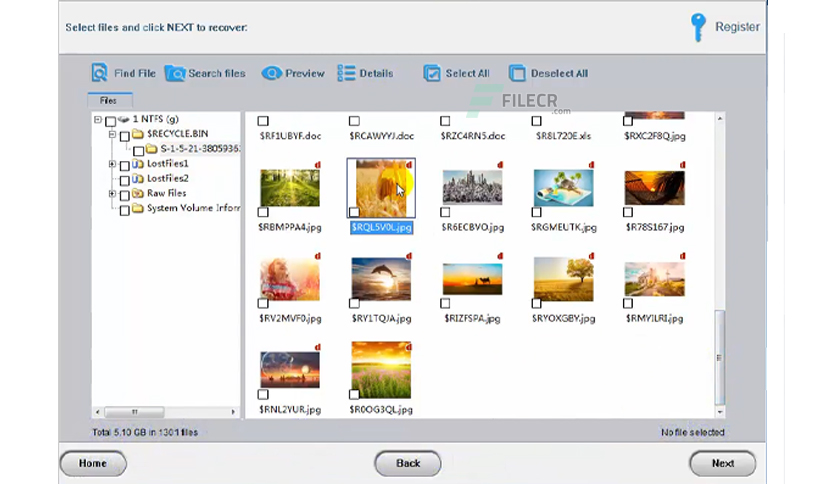
Task: Tick the $RQL5V0L.jpg checkbox
Action: [x=354, y=212]
